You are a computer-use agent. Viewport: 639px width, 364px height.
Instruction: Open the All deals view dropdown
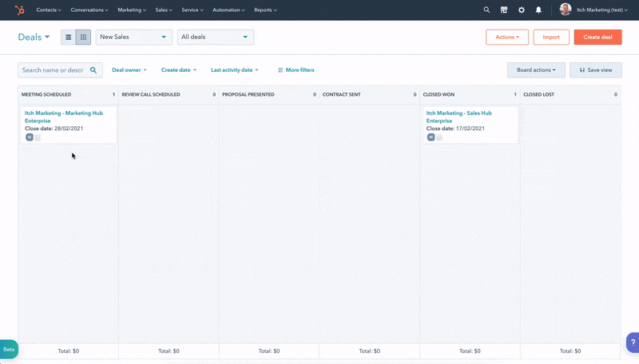click(215, 37)
